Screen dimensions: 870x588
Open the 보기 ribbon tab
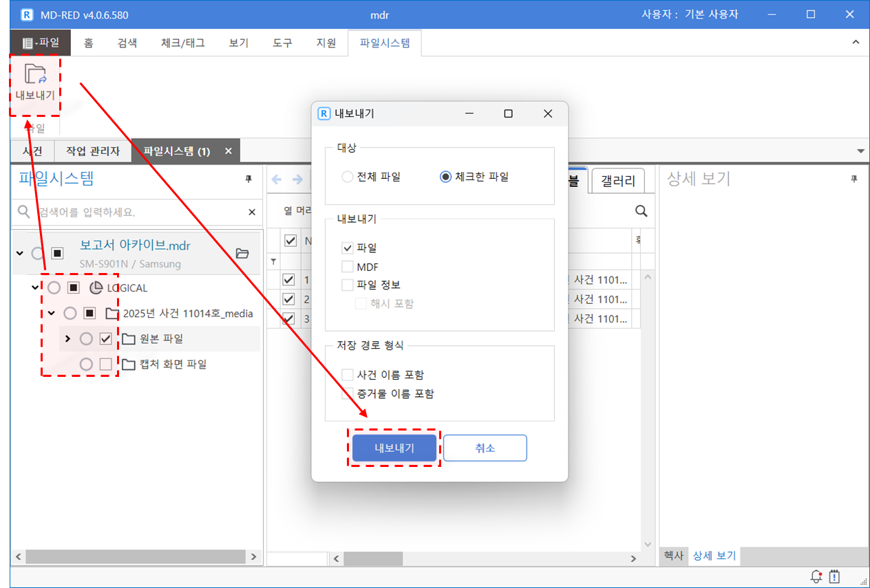point(238,43)
